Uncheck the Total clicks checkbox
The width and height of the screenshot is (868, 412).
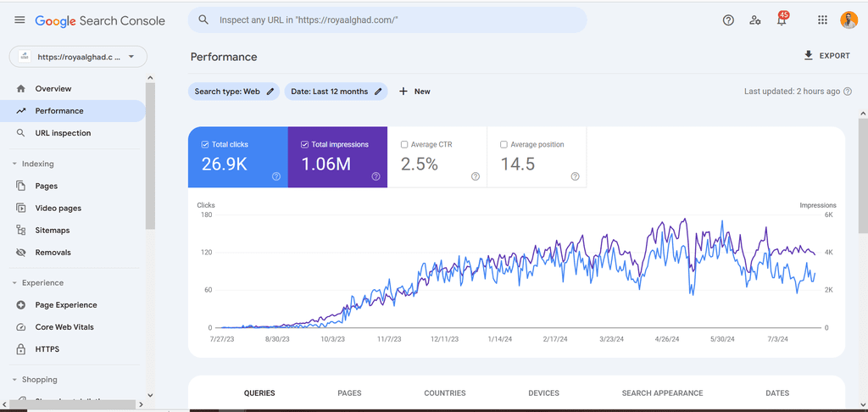click(x=205, y=144)
